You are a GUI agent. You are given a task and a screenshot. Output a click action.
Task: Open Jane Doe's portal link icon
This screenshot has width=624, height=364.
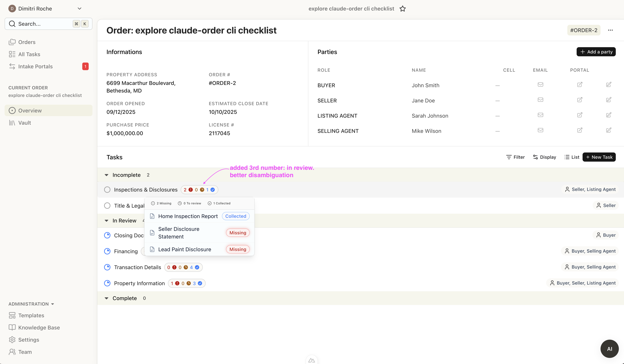(x=579, y=100)
